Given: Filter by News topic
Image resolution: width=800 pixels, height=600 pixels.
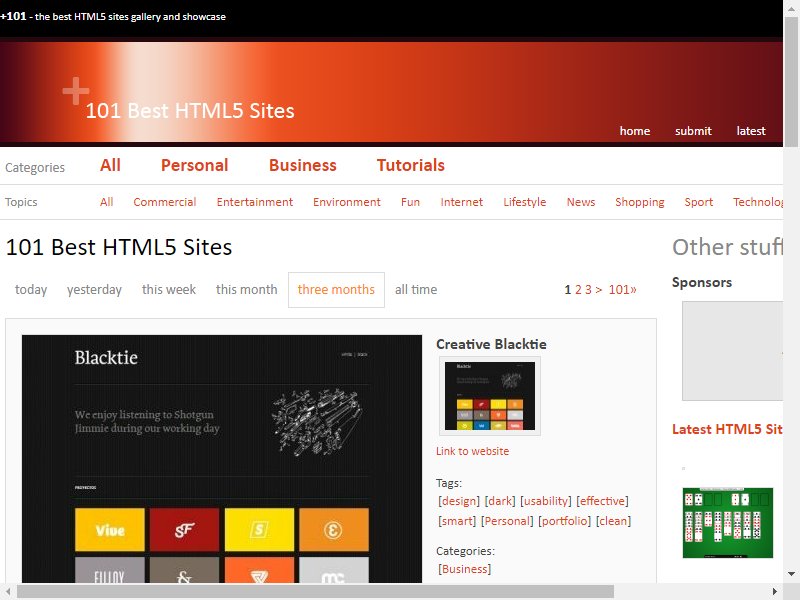Looking at the screenshot, I should [581, 202].
